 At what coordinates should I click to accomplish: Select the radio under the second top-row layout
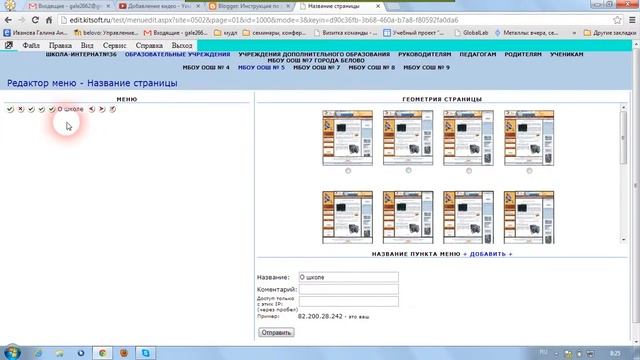coord(408,171)
